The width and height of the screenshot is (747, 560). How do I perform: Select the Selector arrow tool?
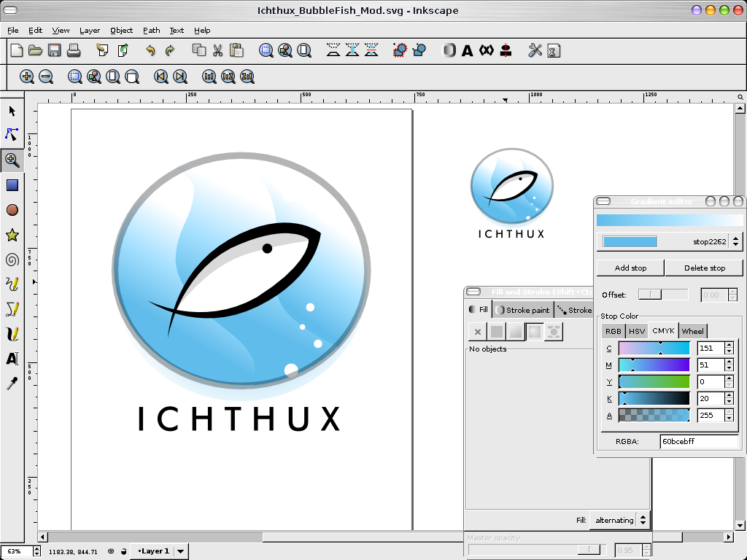click(12, 111)
